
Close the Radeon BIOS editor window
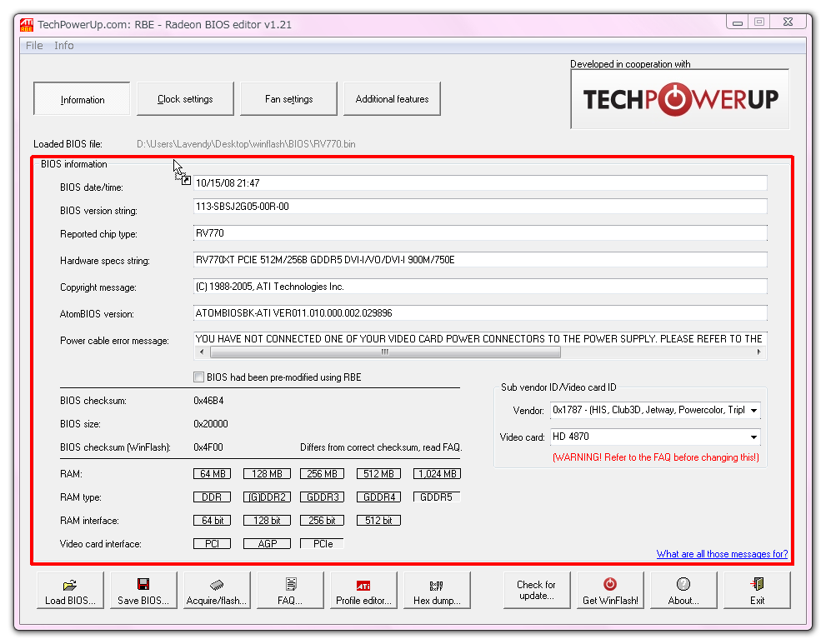tap(788, 22)
